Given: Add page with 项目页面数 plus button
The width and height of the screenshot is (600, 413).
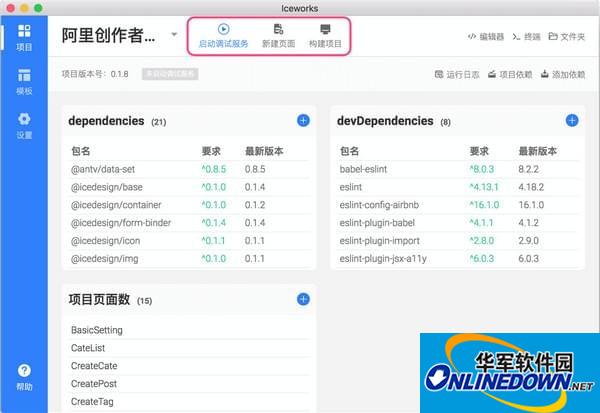Looking at the screenshot, I should [x=303, y=299].
